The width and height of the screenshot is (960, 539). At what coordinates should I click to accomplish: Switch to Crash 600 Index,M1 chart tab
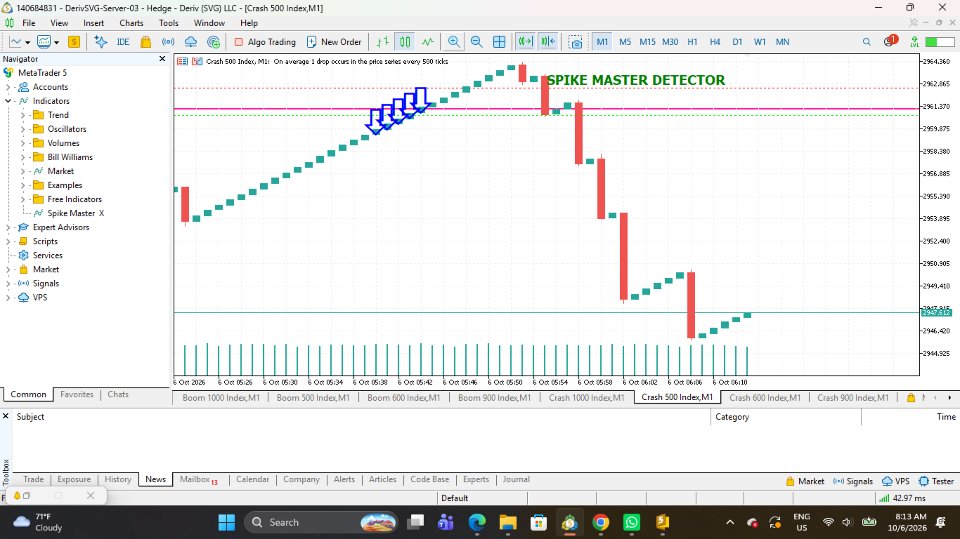coord(765,398)
